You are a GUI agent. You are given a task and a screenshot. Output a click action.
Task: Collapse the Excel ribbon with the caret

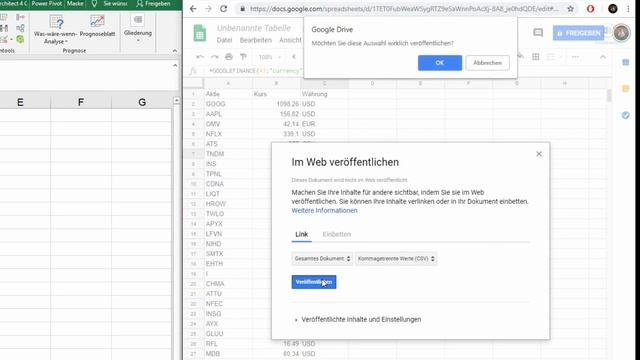coord(175,51)
